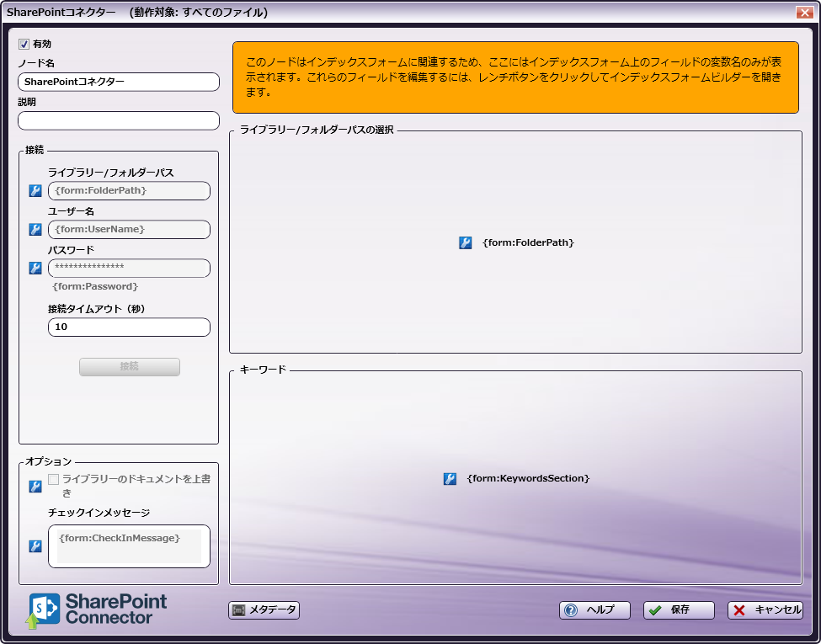The width and height of the screenshot is (821, 644).
Task: Click the オプション group label
Action: coord(49,461)
